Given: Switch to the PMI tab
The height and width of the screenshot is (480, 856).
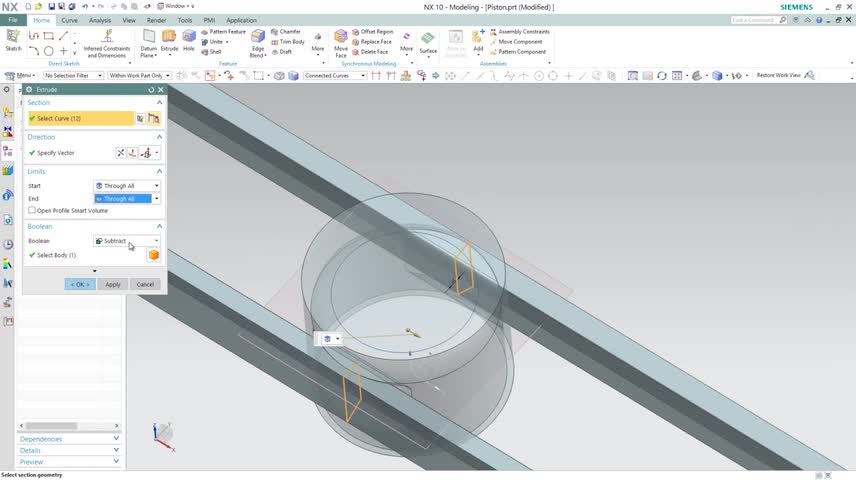Looking at the screenshot, I should point(209,20).
